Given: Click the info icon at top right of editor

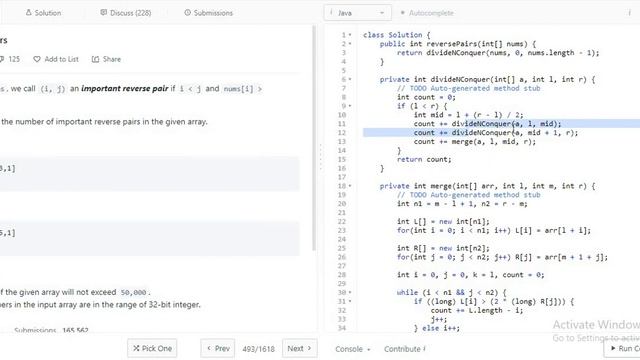Looking at the screenshot, I should [x=629, y=13].
